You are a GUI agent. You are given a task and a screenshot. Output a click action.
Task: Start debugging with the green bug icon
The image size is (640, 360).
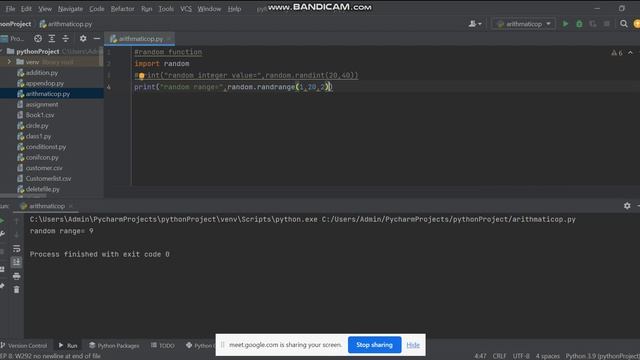pyautogui.click(x=579, y=24)
